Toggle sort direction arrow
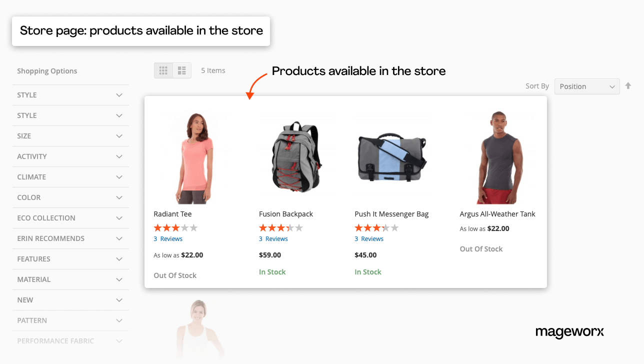The width and height of the screenshot is (644, 364). pos(628,86)
